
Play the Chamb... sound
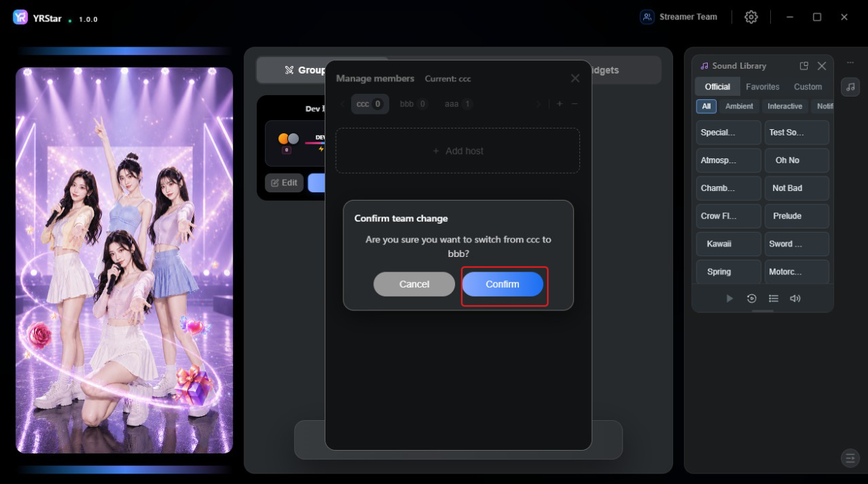coord(729,188)
